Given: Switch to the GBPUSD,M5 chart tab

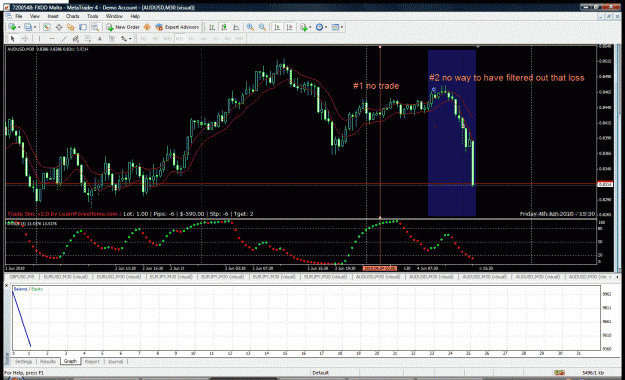Looking at the screenshot, I should click(x=22, y=276).
